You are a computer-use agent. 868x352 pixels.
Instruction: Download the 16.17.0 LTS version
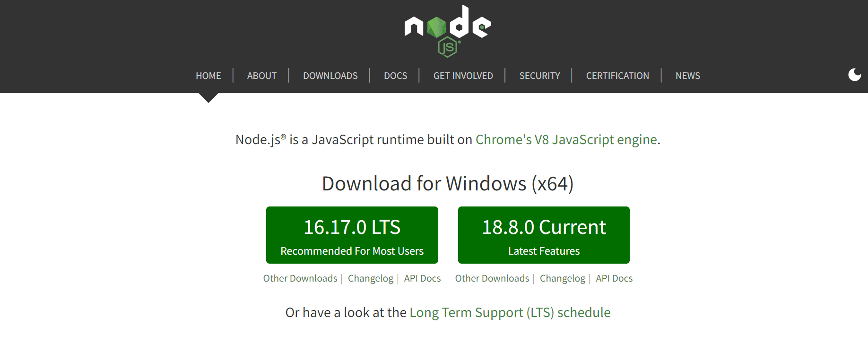coord(352,235)
